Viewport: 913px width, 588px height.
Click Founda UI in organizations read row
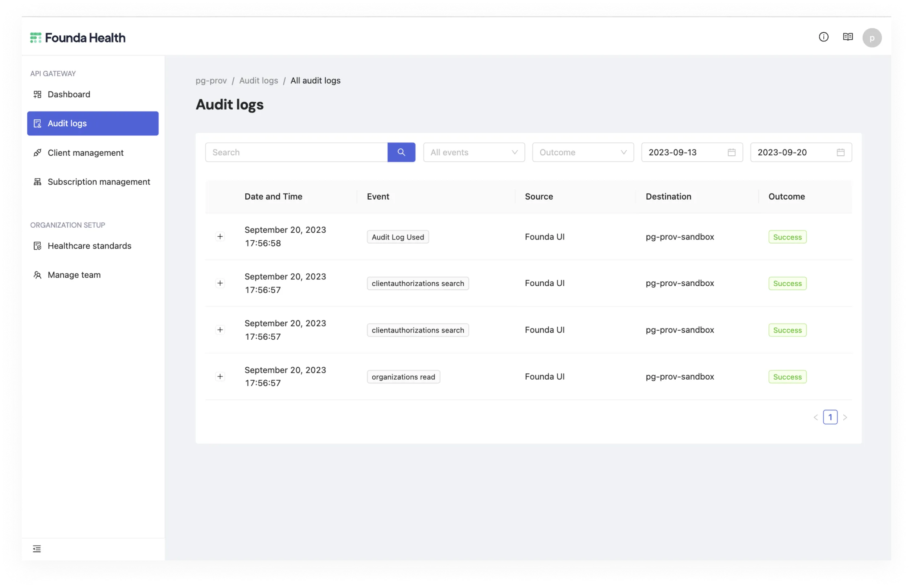click(544, 376)
